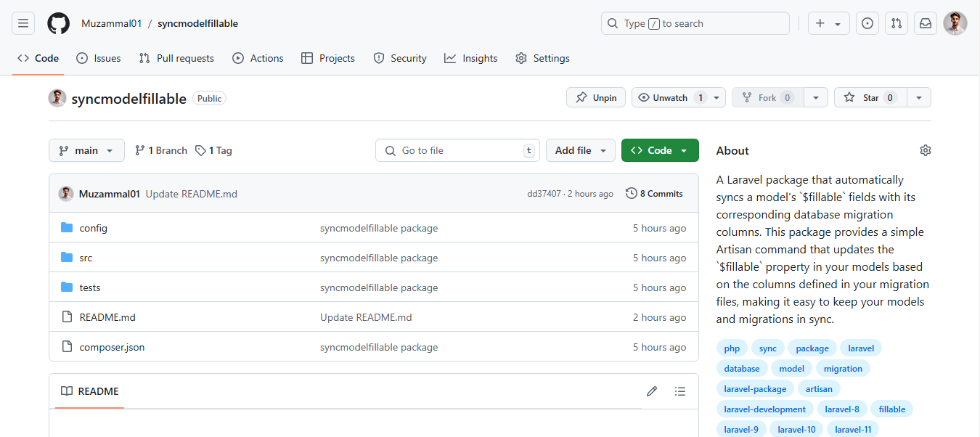Select the fillable topic tag
This screenshot has height=437, width=980.
892,409
